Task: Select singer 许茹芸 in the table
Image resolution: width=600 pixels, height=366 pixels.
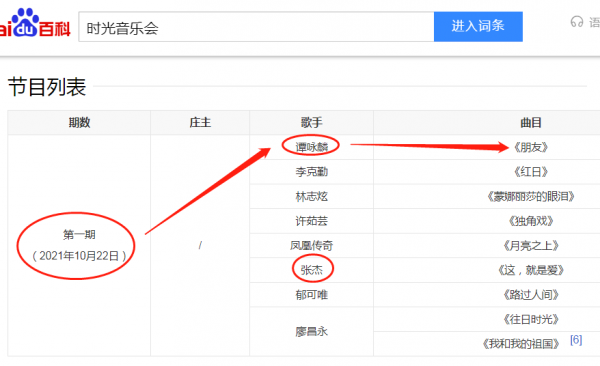Action: (x=311, y=221)
